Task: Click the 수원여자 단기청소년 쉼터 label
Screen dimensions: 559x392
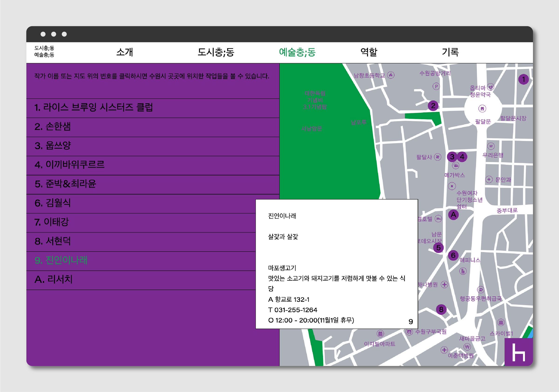Action: (469, 200)
